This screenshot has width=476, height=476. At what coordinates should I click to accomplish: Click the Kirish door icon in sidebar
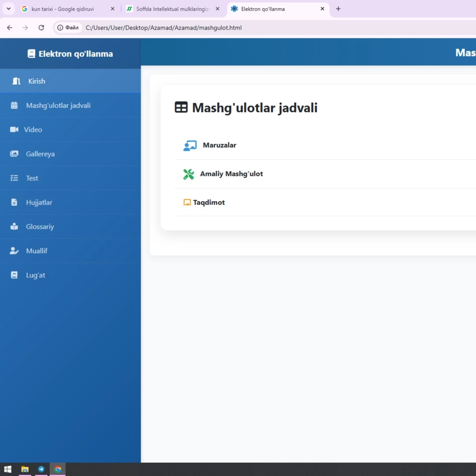[16, 81]
